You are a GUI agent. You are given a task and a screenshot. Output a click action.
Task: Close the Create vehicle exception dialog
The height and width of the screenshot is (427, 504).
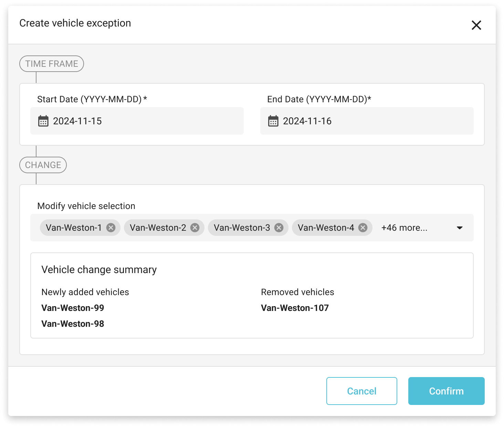point(476,25)
